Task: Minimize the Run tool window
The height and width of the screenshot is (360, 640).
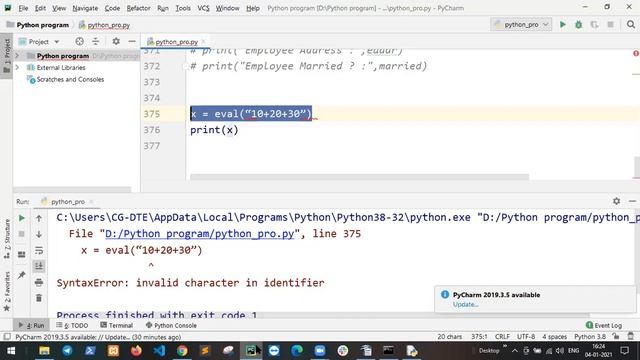Action: [x=632, y=201]
